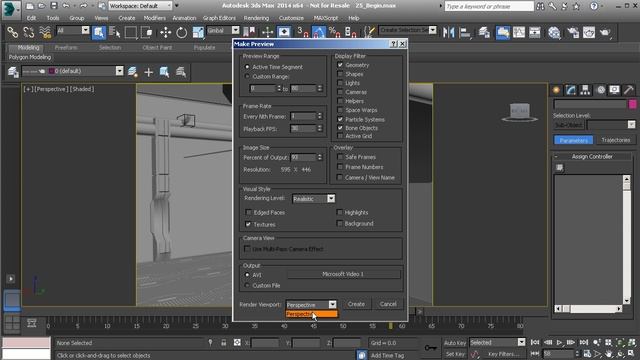Viewport: 640px width, 360px height.
Task: Open Render Setup icon
Action: pyautogui.click(x=573, y=32)
